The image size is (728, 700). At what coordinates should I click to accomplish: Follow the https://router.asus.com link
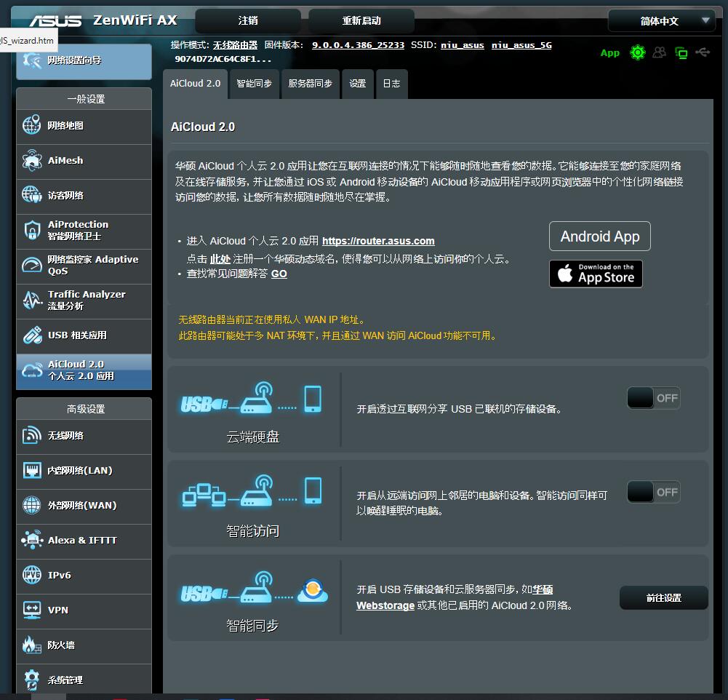(x=378, y=241)
